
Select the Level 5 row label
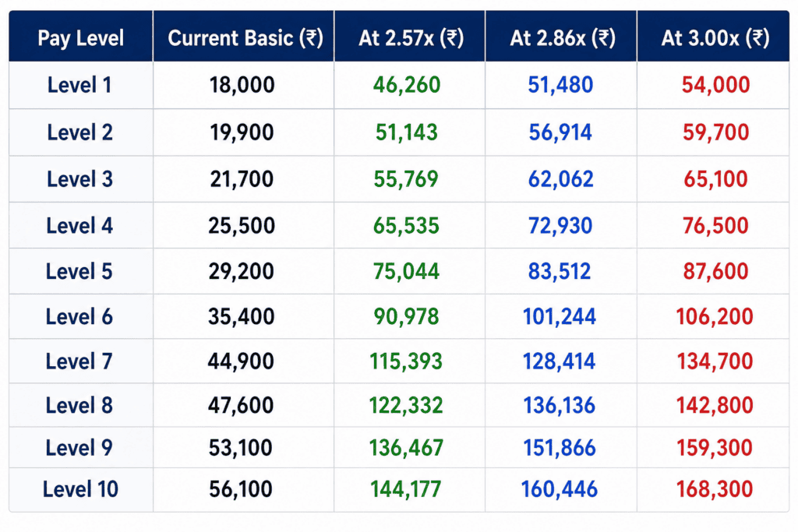[x=79, y=272]
